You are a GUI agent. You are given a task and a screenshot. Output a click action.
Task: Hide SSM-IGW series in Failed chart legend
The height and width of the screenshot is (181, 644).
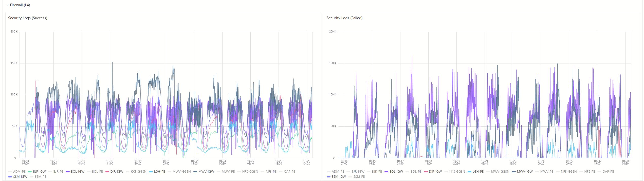tap(339, 177)
